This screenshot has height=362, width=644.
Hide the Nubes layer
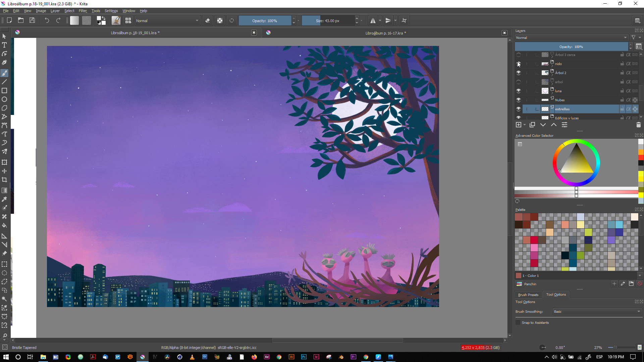tap(519, 100)
